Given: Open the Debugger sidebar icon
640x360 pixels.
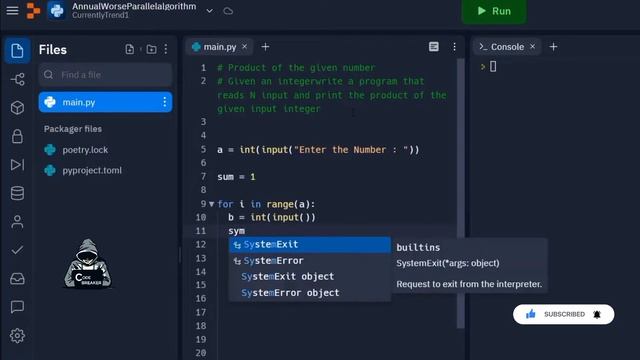Looking at the screenshot, I should point(17,164).
